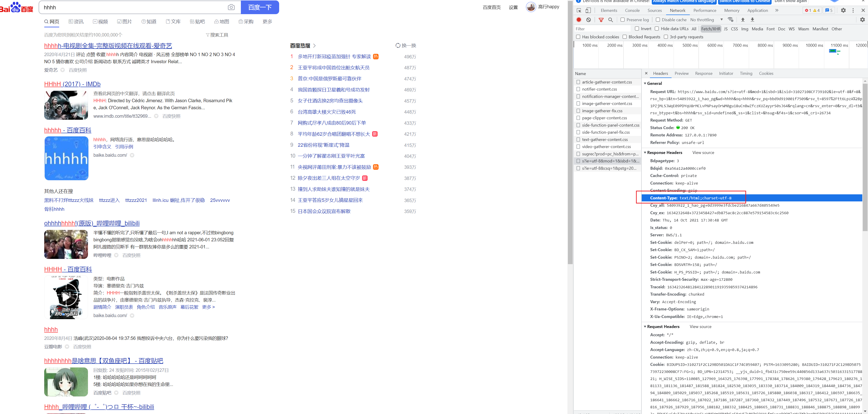The width and height of the screenshot is (868, 414).
Task: Check 3rd-party requests checkbox
Action: coord(666,37)
